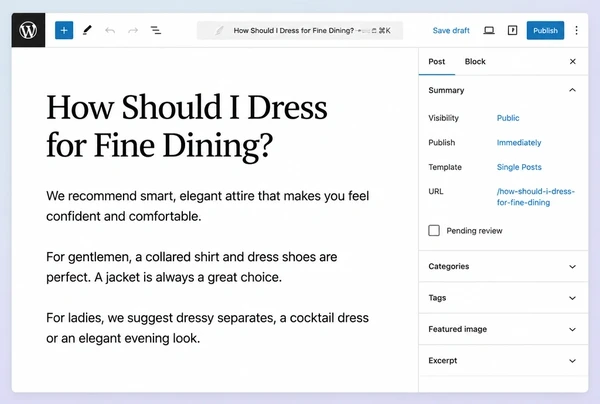Close the settings sidebar panel

(572, 61)
